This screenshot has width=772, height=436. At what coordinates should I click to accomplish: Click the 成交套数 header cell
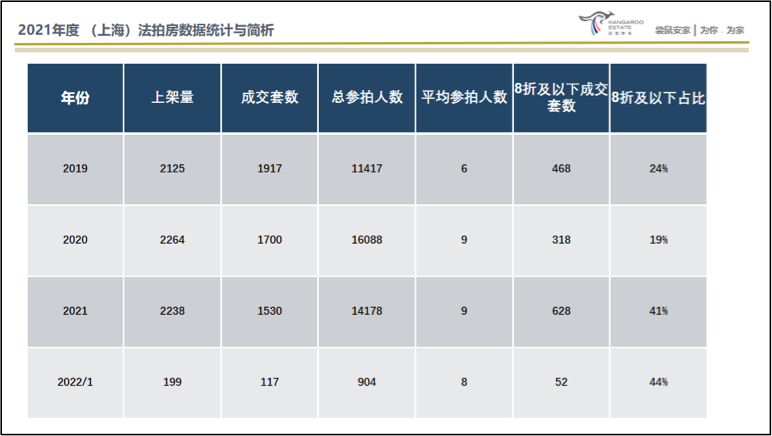tap(269, 98)
